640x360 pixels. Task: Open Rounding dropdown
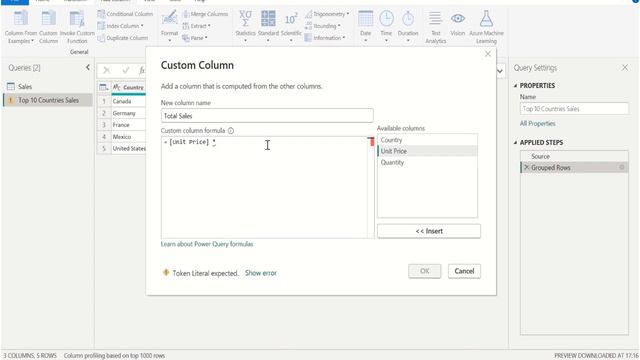322,26
